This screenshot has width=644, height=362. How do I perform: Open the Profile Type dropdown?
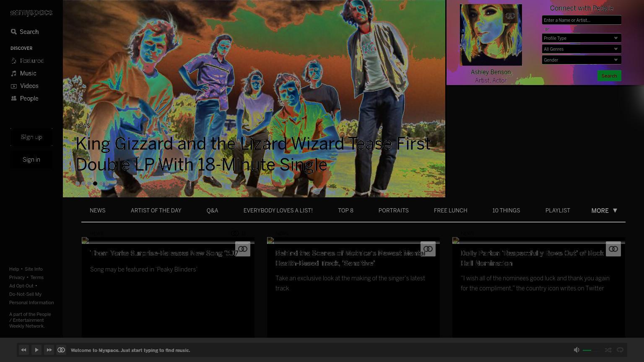tap(582, 38)
